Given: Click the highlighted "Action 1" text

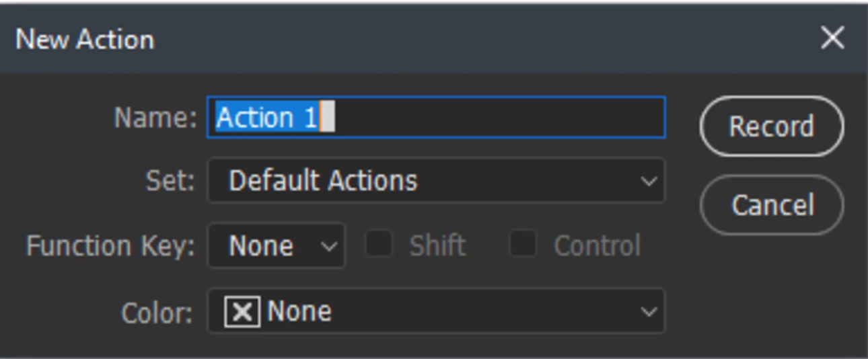Looking at the screenshot, I should pos(266,118).
